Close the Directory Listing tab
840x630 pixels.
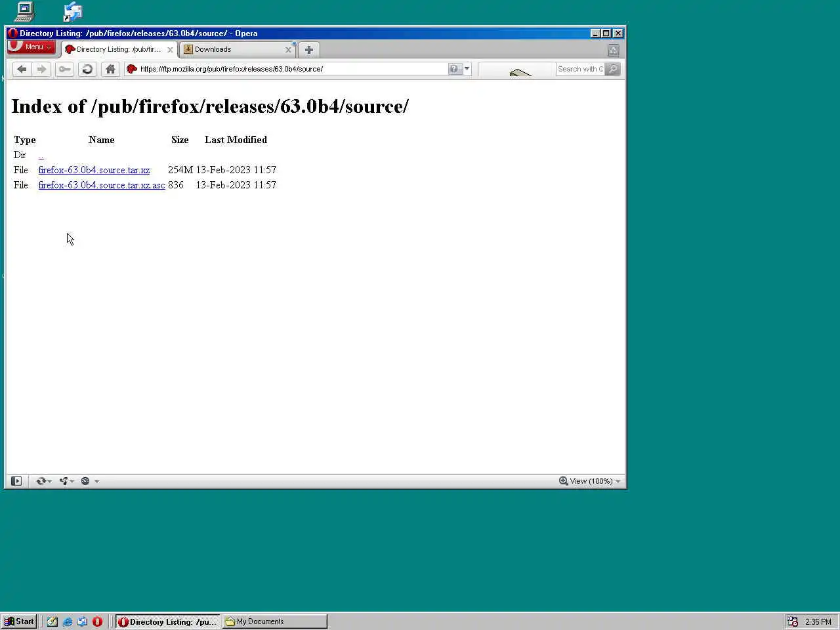coord(170,50)
